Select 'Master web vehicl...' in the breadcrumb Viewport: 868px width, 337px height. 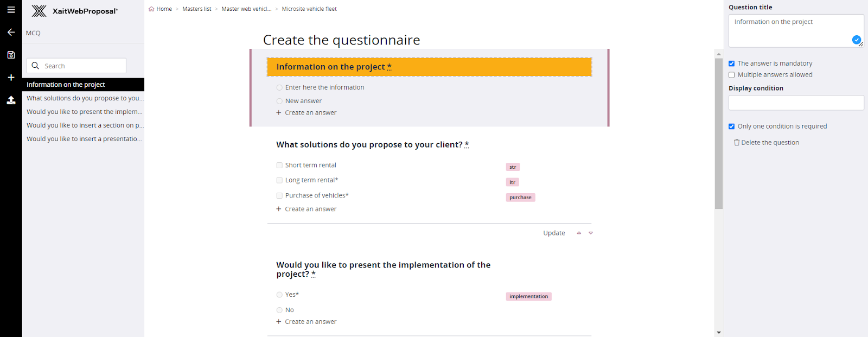coord(247,9)
